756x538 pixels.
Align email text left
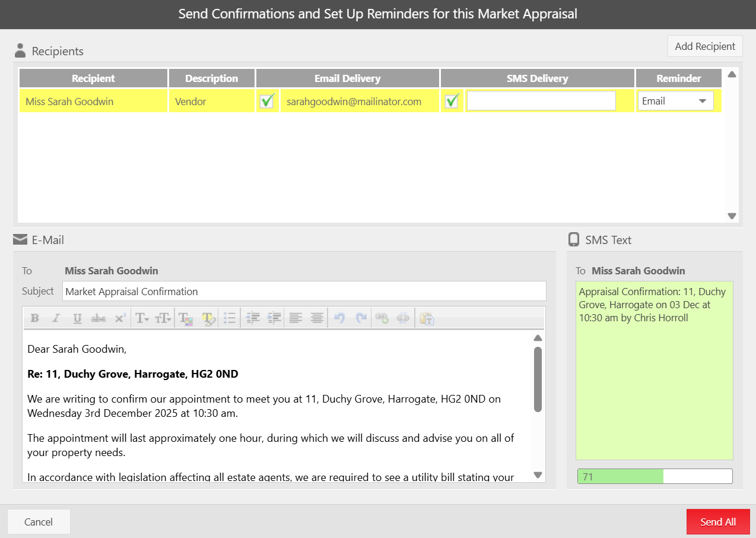tap(296, 318)
